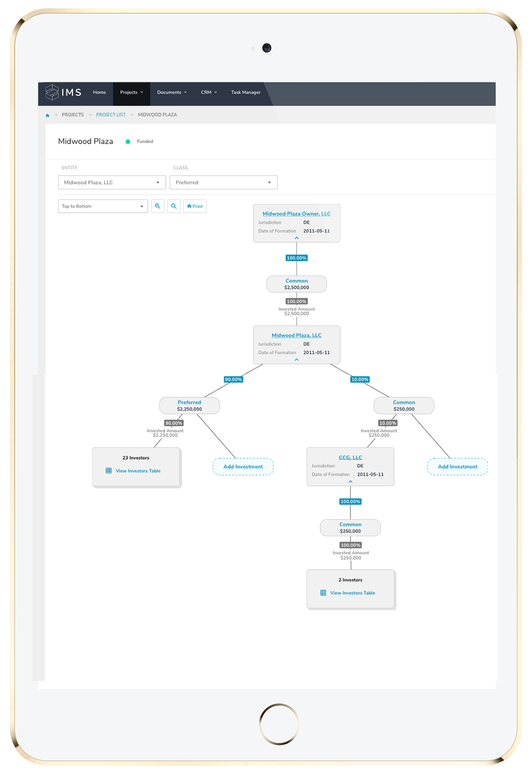Collapse the CCG, LLC node chevron
Screen dimensions: 532x774
coord(350,481)
